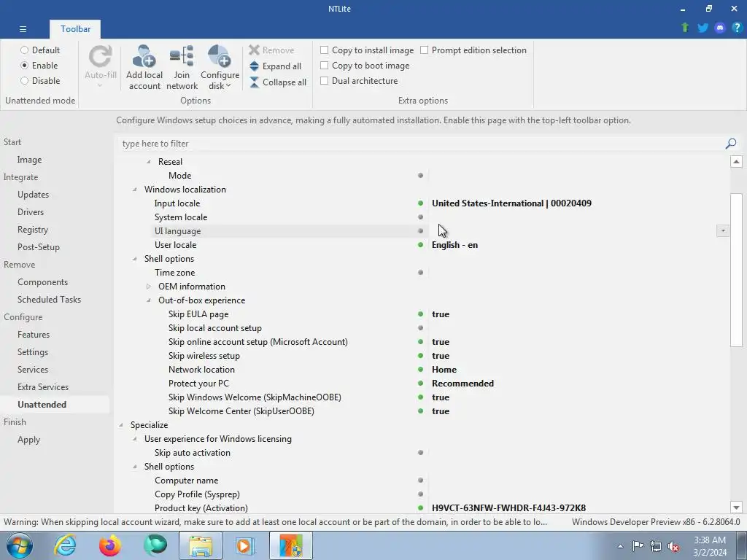Open the Components page in sidebar
The height and width of the screenshot is (560, 747).
43,282
